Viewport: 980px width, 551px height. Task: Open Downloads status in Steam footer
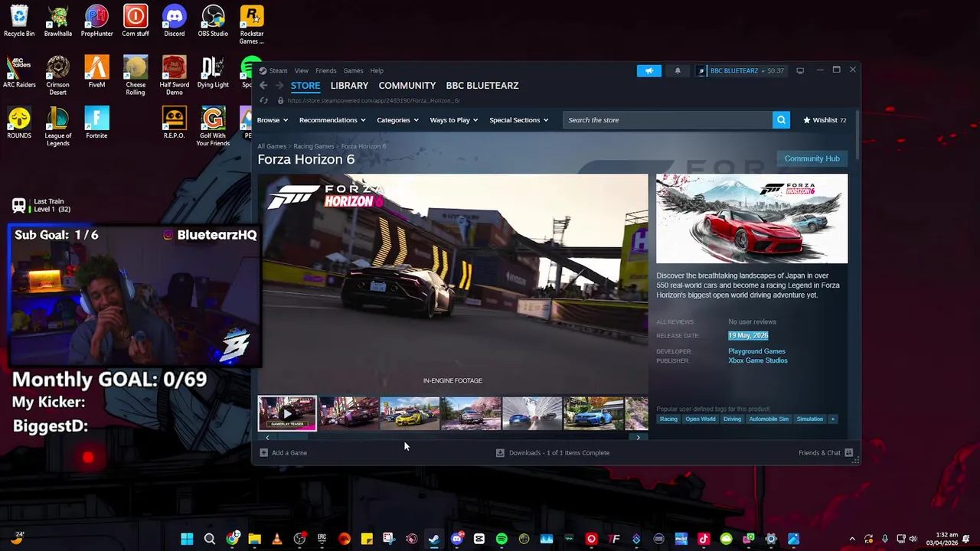click(x=553, y=452)
